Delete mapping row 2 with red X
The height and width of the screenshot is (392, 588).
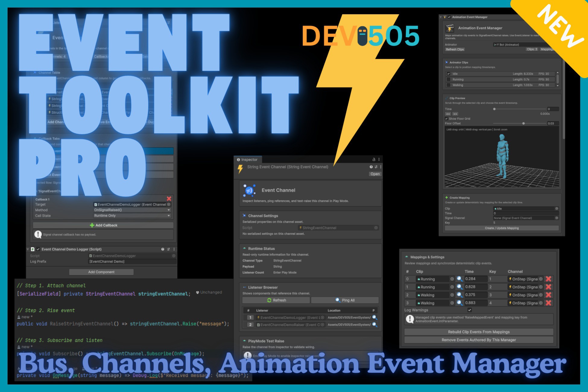click(548, 295)
